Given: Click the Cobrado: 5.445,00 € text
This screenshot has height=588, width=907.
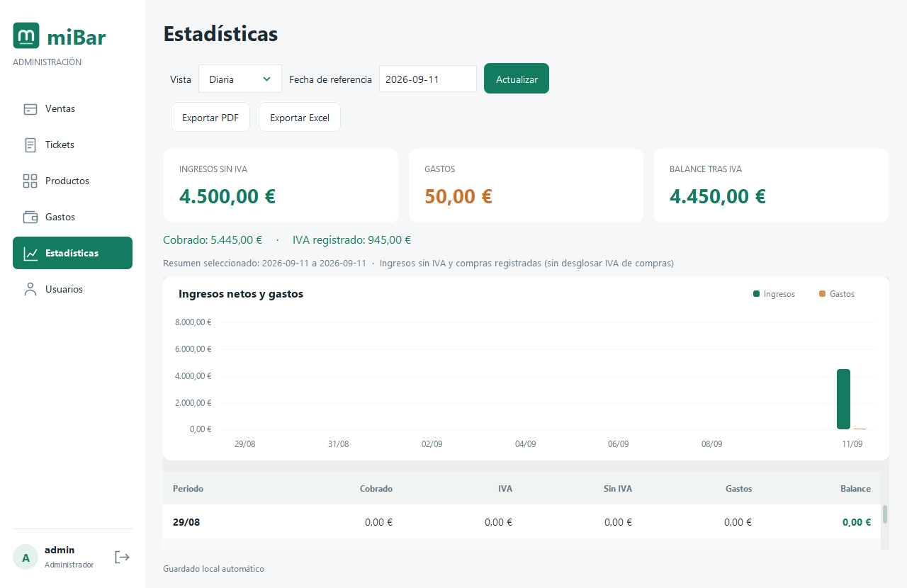Looking at the screenshot, I should click(213, 240).
